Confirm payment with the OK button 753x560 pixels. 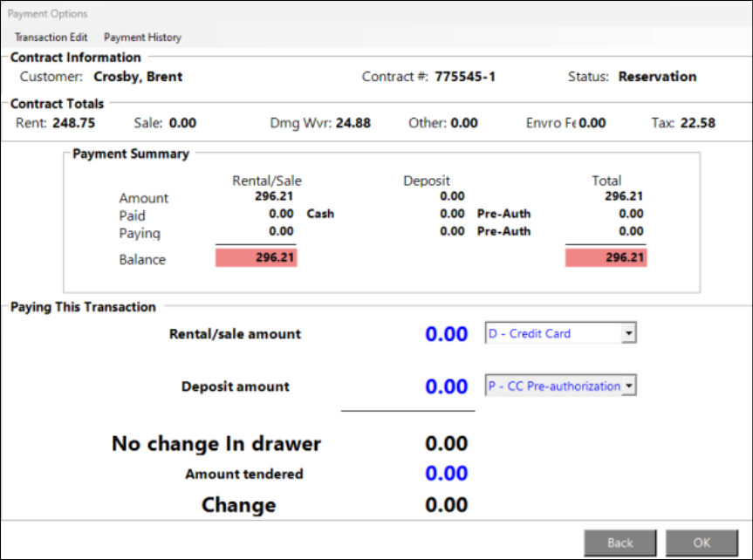[x=702, y=543]
